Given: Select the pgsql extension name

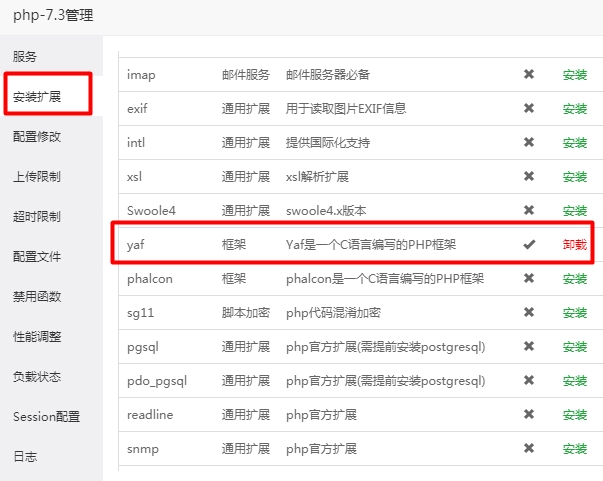Looking at the screenshot, I should coord(143,347).
